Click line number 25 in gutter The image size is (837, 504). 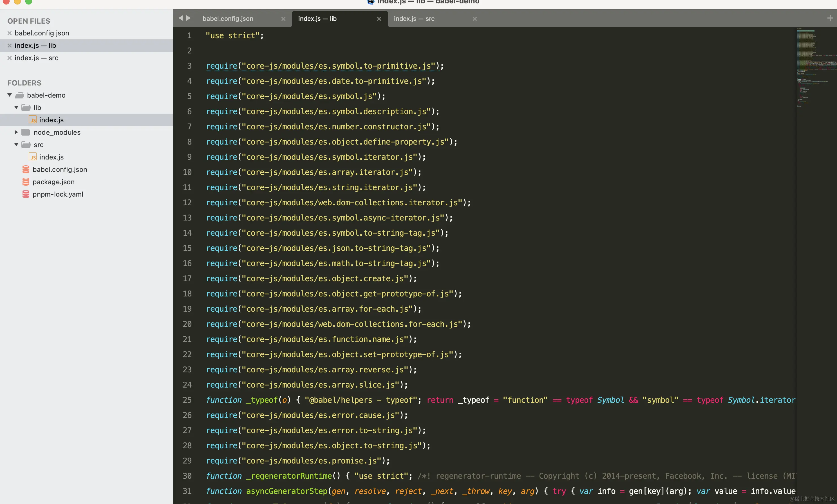pos(187,400)
